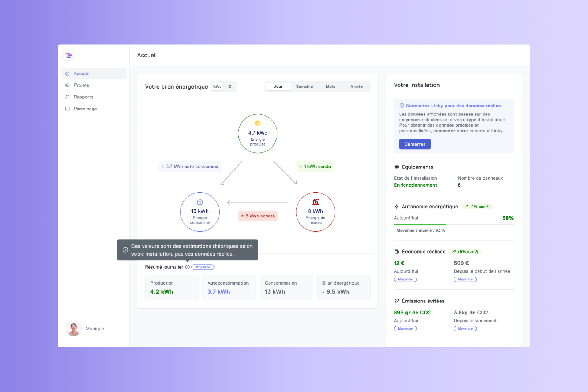Image resolution: width=588 pixels, height=392 pixels.
Task: Click the Autonomie énergétique progress bar
Action: (x=454, y=225)
